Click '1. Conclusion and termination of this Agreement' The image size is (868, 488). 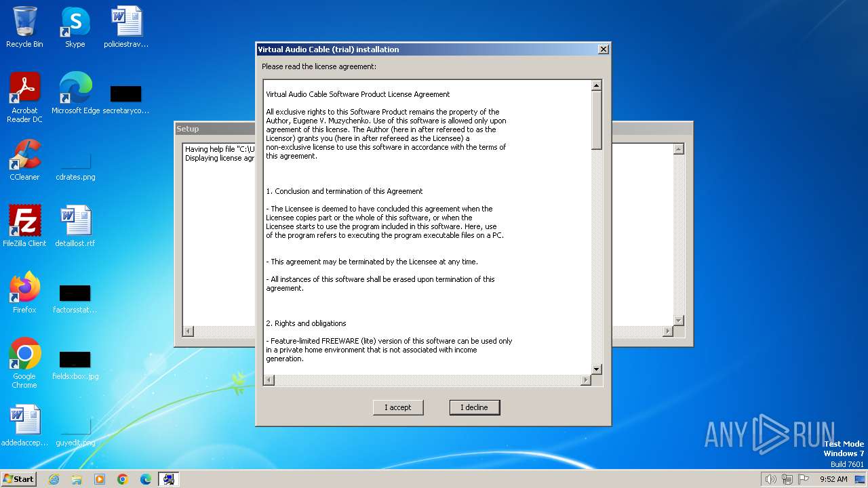[x=344, y=191]
